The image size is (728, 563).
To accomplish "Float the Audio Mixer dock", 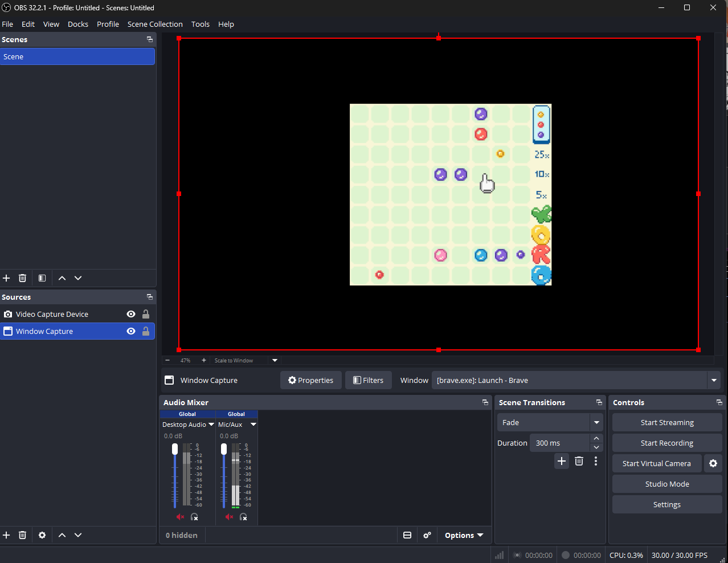I will click(485, 402).
